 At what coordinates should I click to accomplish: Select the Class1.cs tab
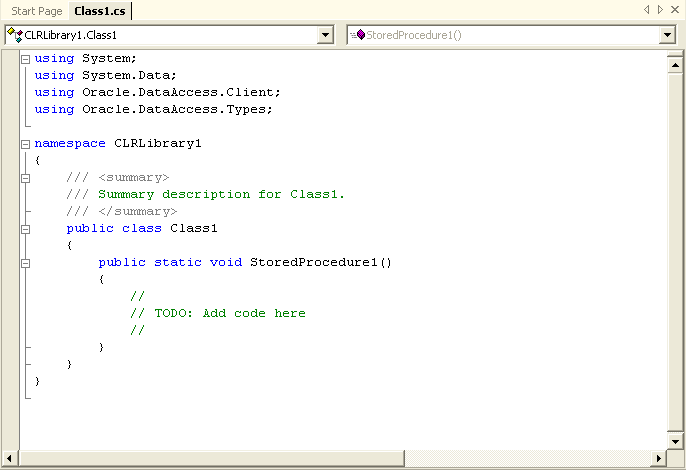coord(102,10)
